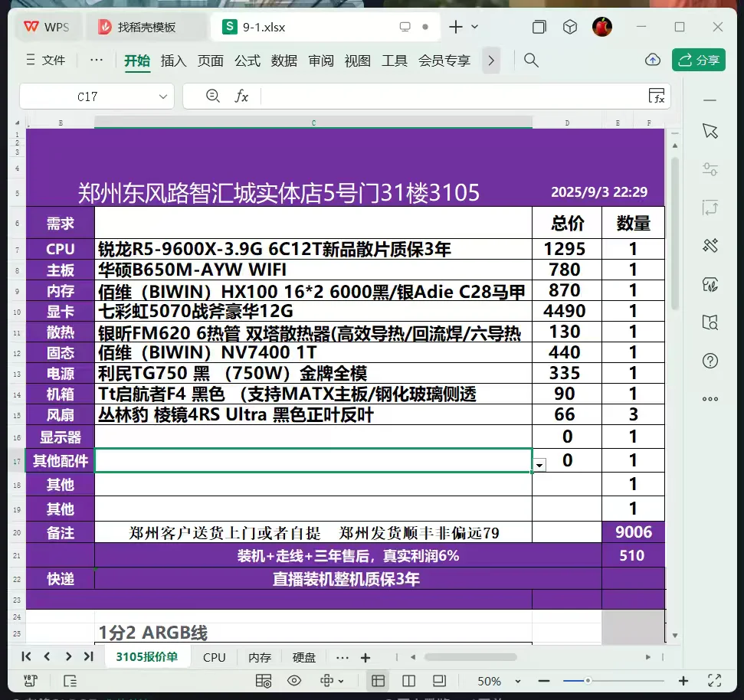Screen dimensions: 744x700
Task: Click the formula bar input area
Action: point(451,96)
